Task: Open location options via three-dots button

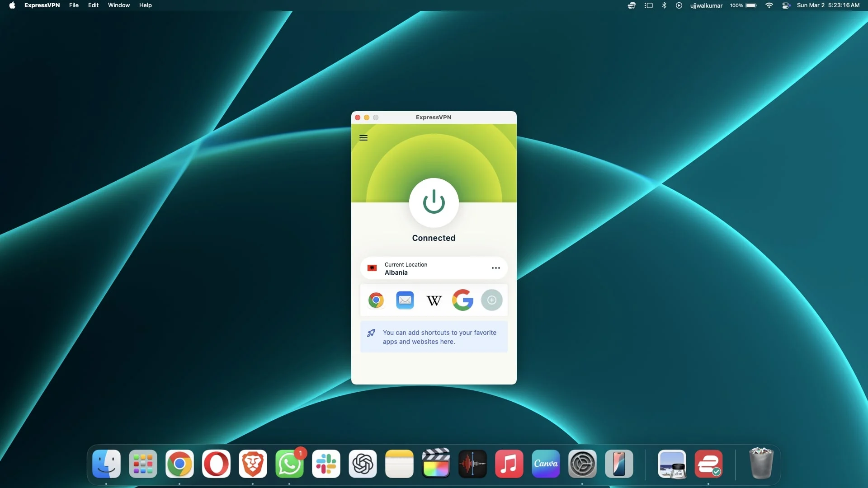Action: click(495, 268)
